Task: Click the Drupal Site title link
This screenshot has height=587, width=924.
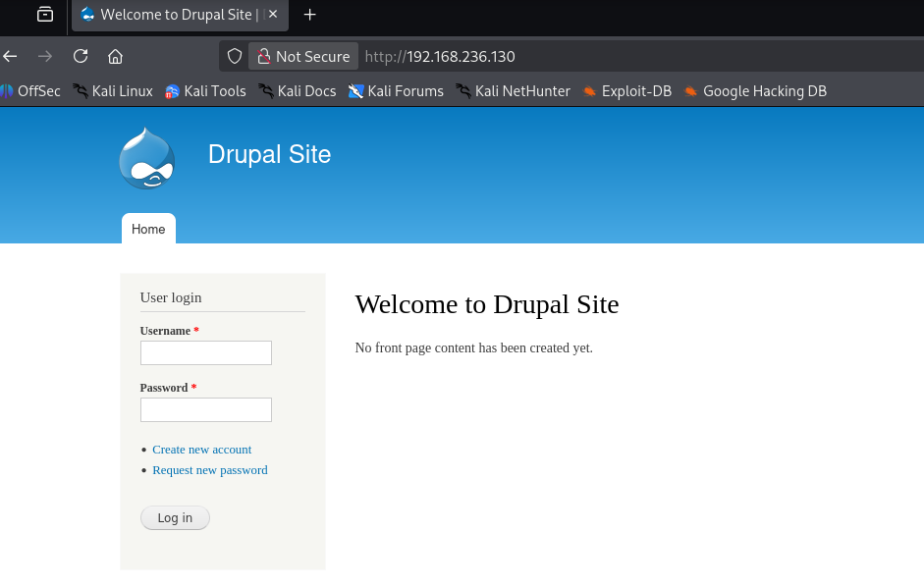Action: [269, 154]
